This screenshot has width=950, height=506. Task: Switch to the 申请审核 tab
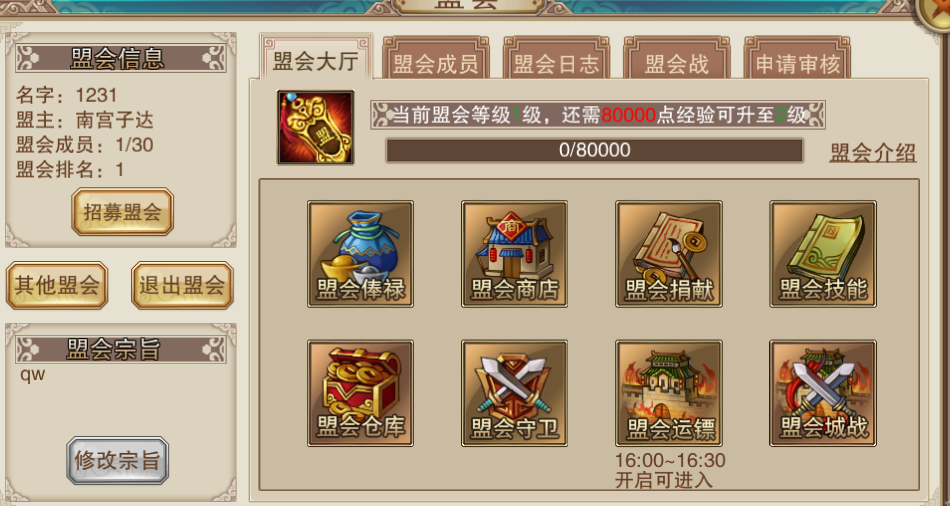[797, 59]
